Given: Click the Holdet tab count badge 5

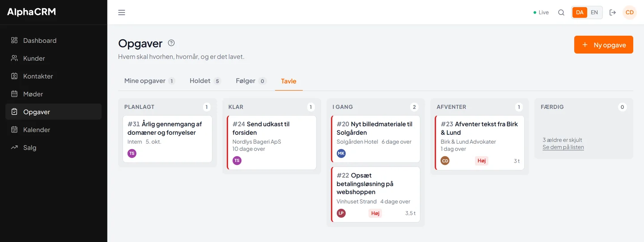Looking at the screenshot, I should (x=217, y=81).
